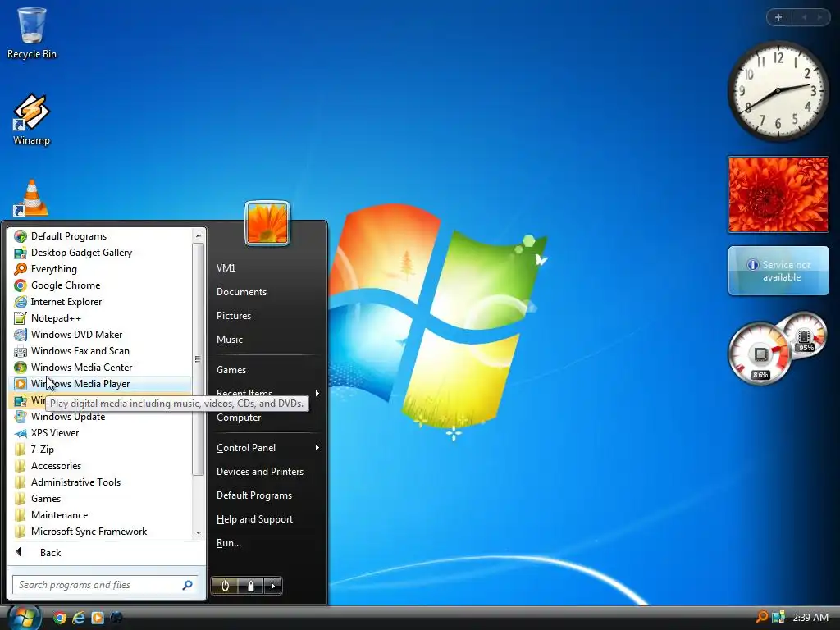Click the Windows Media Center icon
The height and width of the screenshot is (630, 840).
tap(21, 367)
